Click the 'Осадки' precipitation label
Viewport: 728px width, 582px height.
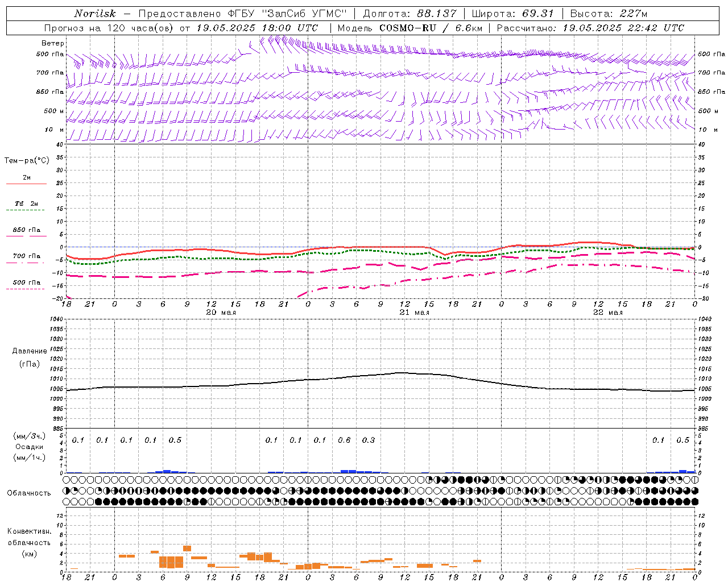coord(30,447)
